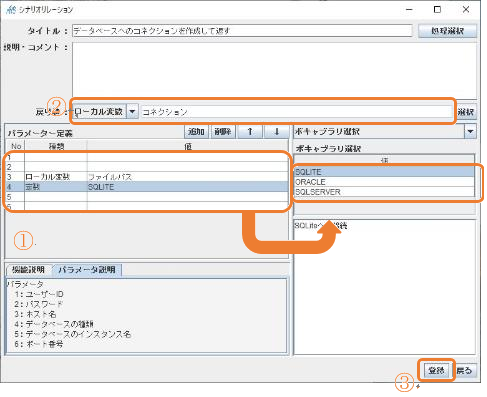Move parameter up with up arrow

[x=250, y=132]
